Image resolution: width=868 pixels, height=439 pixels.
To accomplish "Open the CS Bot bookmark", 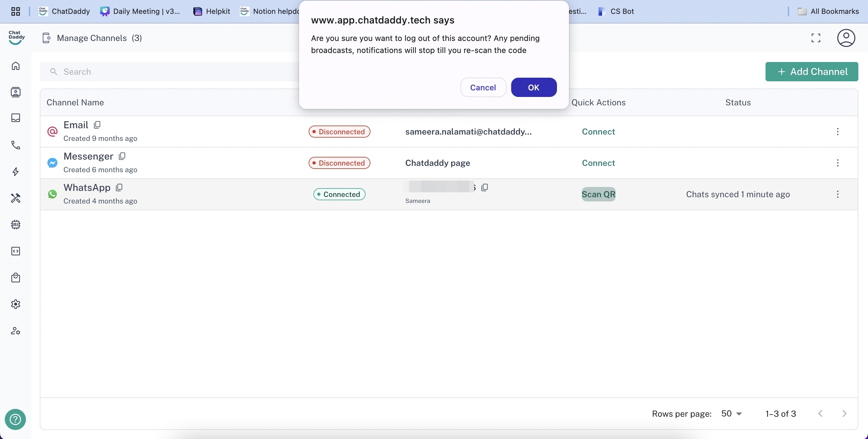I will pyautogui.click(x=616, y=11).
